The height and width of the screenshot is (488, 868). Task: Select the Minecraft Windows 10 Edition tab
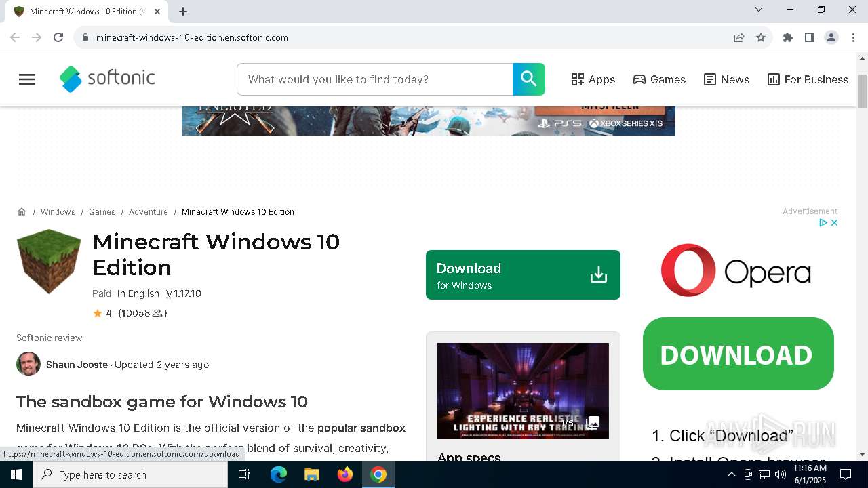87,12
